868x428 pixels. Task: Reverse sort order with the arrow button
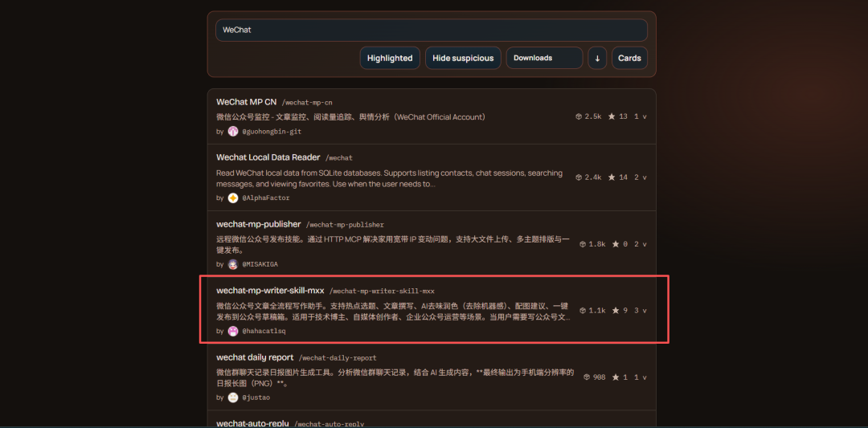(x=597, y=58)
